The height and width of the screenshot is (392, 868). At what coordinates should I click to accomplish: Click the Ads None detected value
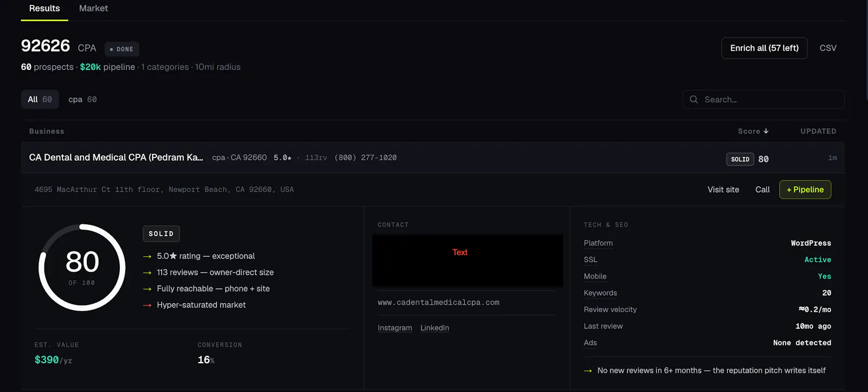[x=802, y=343]
